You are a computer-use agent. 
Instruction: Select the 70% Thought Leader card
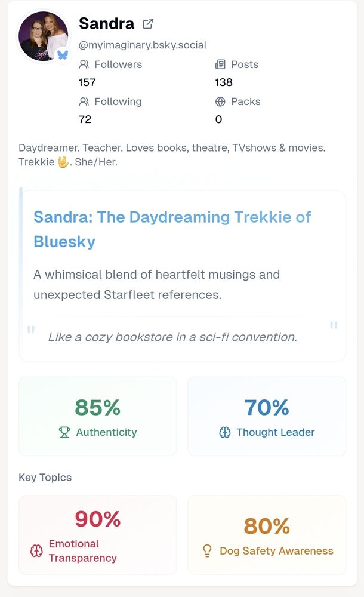coord(267,416)
